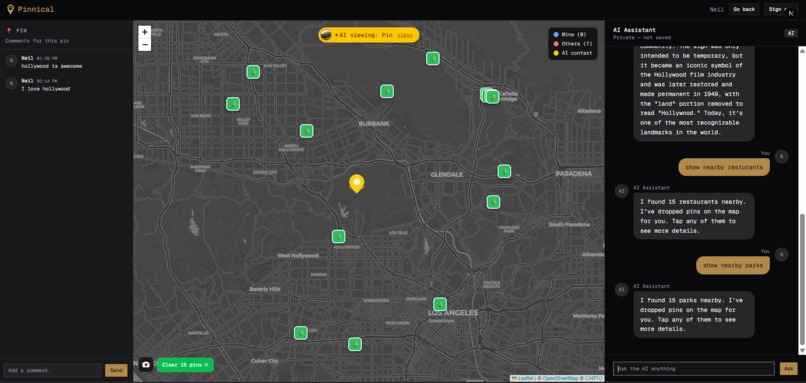Click the avatar beside 'hollywood is aweosme'

click(11, 61)
